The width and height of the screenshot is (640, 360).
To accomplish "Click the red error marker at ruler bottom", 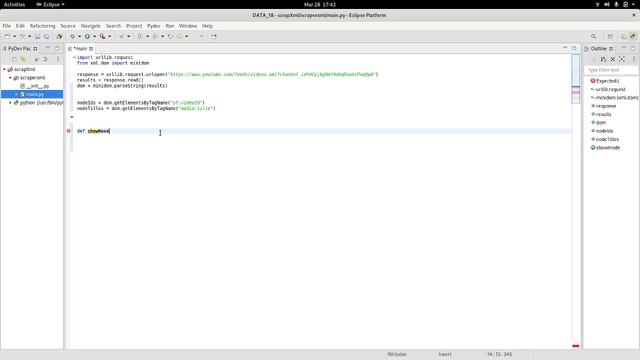I will (x=576, y=346).
